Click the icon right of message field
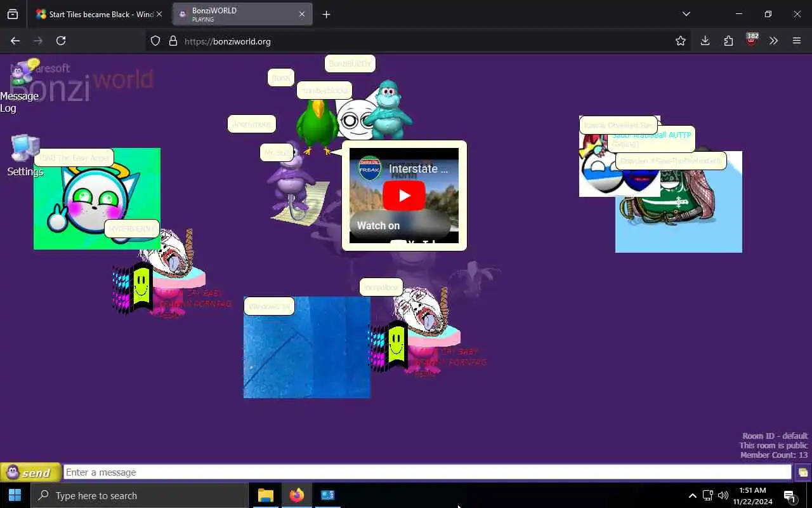The width and height of the screenshot is (812, 508). 802,472
